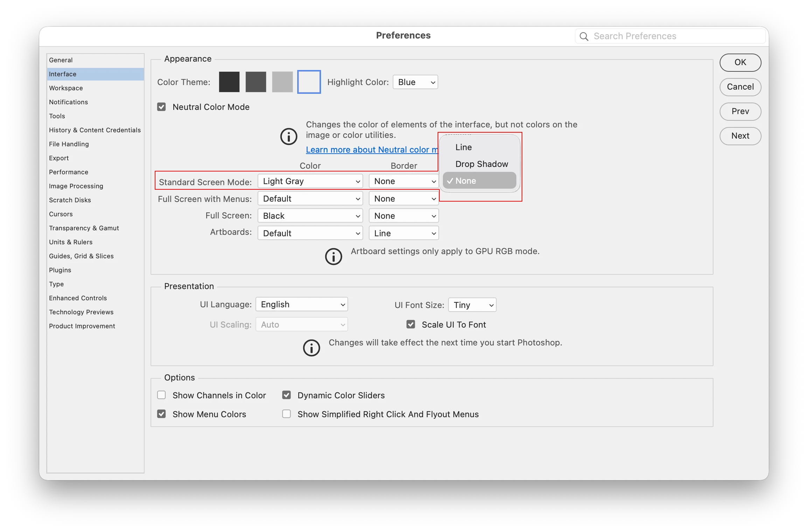The height and width of the screenshot is (532, 808).
Task: Click the Search Preferences field
Action: 670,36
